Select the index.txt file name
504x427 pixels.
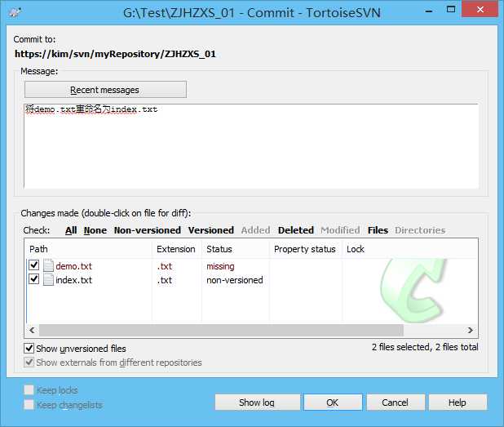73,280
